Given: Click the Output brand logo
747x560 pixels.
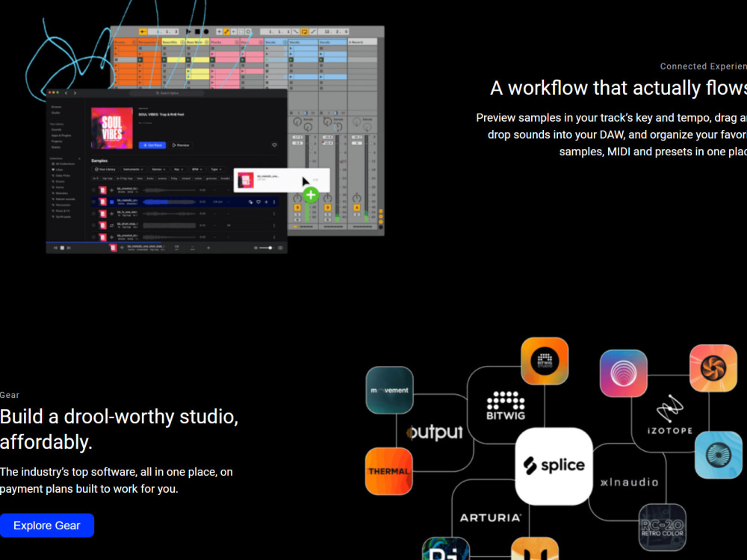Looking at the screenshot, I should 435,432.
